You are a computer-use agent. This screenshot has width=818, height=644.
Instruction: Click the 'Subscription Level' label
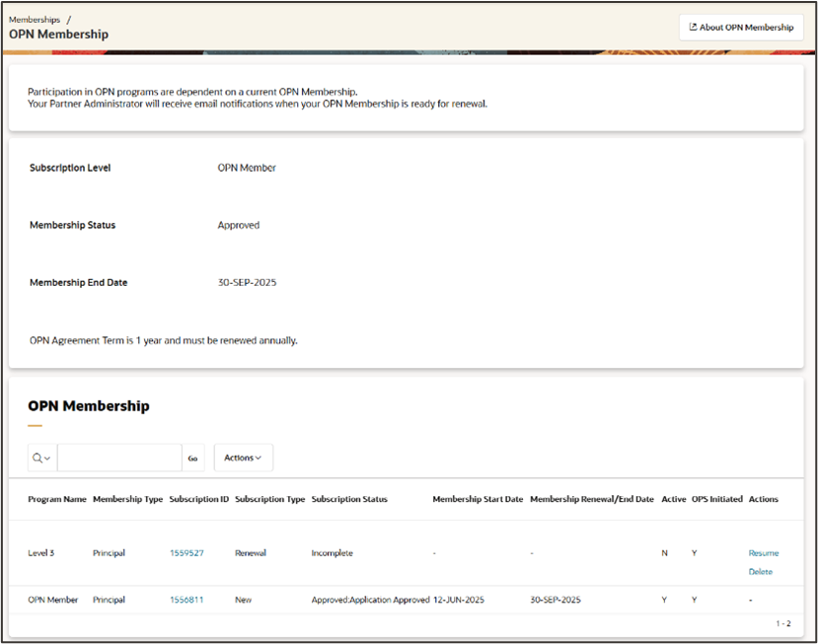[70, 168]
